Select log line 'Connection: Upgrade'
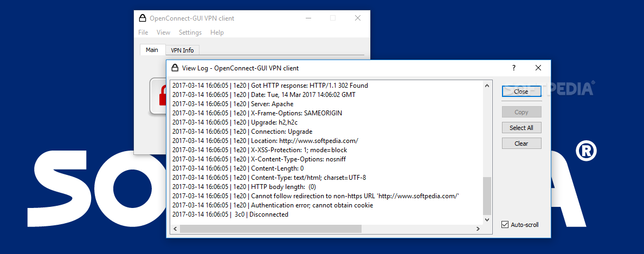The height and width of the screenshot is (254, 644). [x=242, y=132]
